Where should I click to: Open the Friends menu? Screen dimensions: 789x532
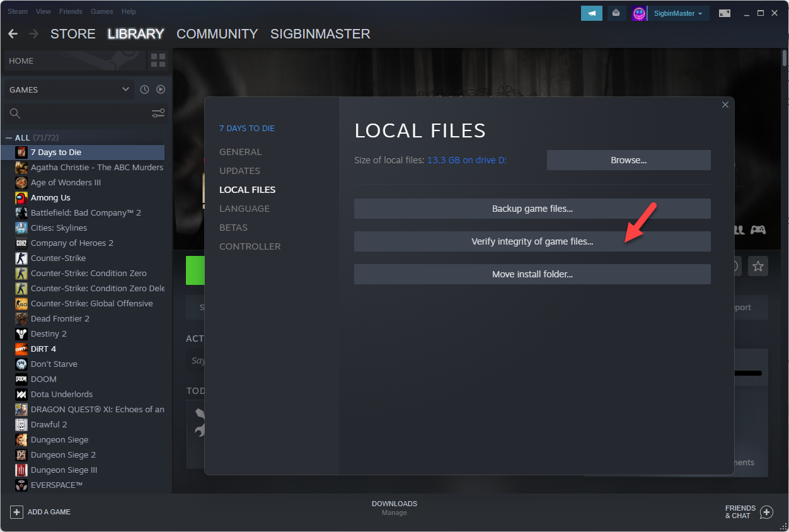point(71,11)
